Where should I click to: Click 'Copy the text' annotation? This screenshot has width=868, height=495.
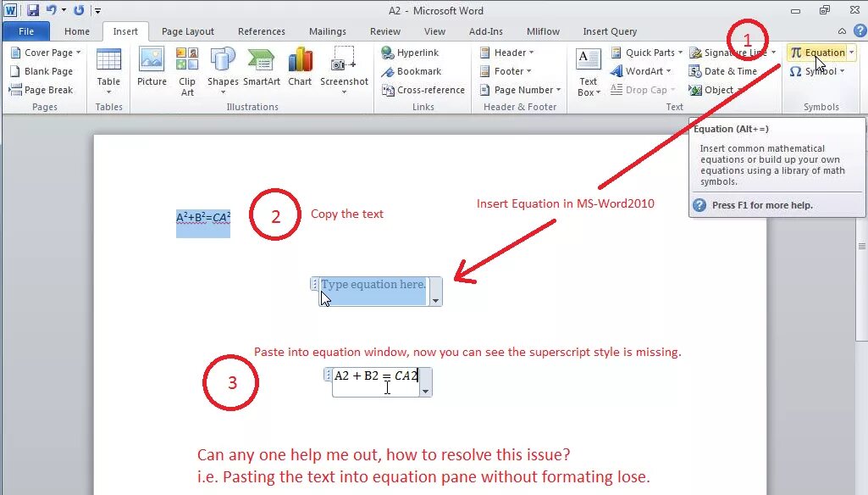pyautogui.click(x=346, y=214)
